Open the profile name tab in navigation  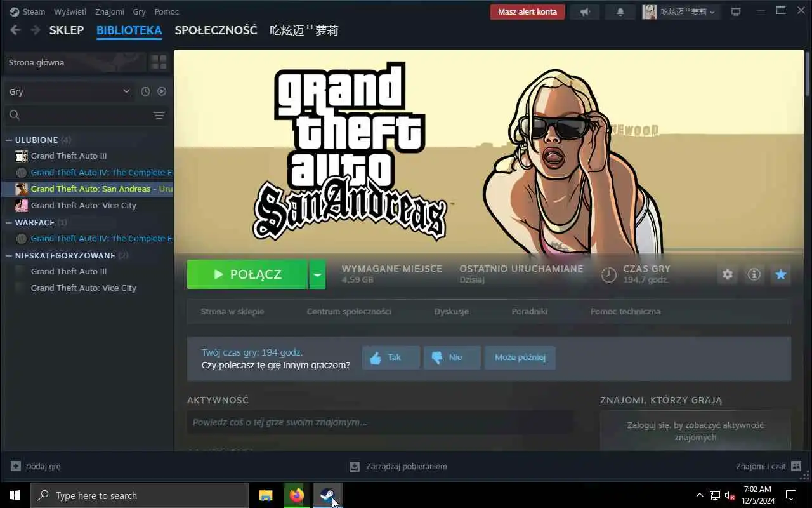tap(304, 30)
